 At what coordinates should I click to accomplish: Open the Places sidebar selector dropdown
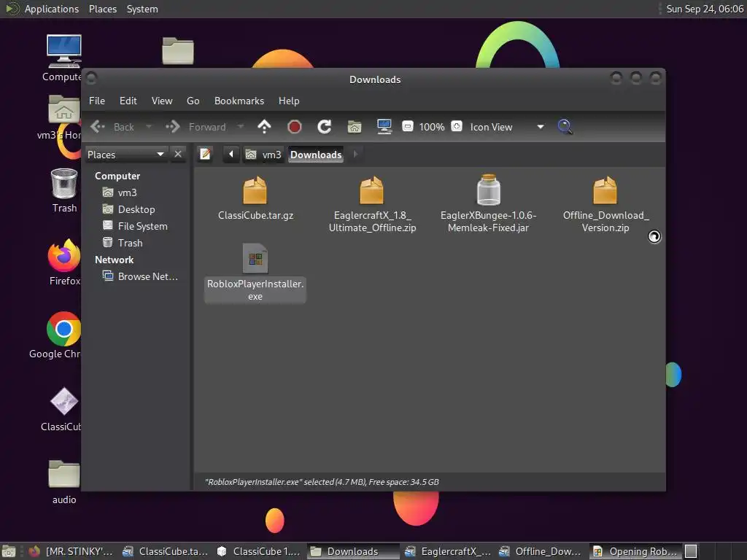(x=125, y=155)
